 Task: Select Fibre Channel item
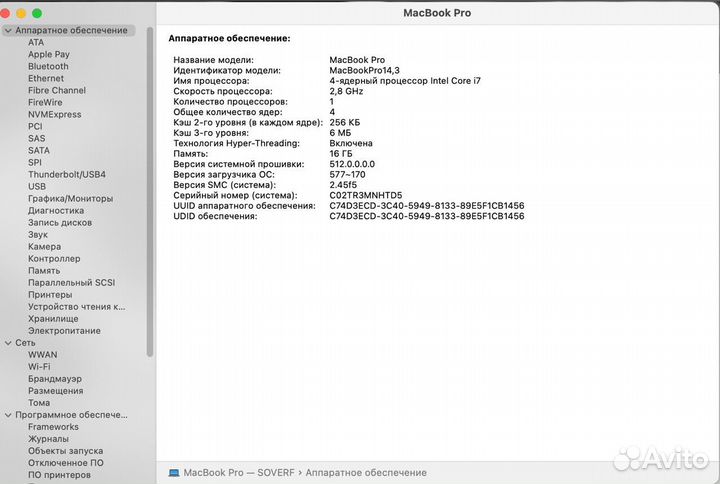click(57, 90)
